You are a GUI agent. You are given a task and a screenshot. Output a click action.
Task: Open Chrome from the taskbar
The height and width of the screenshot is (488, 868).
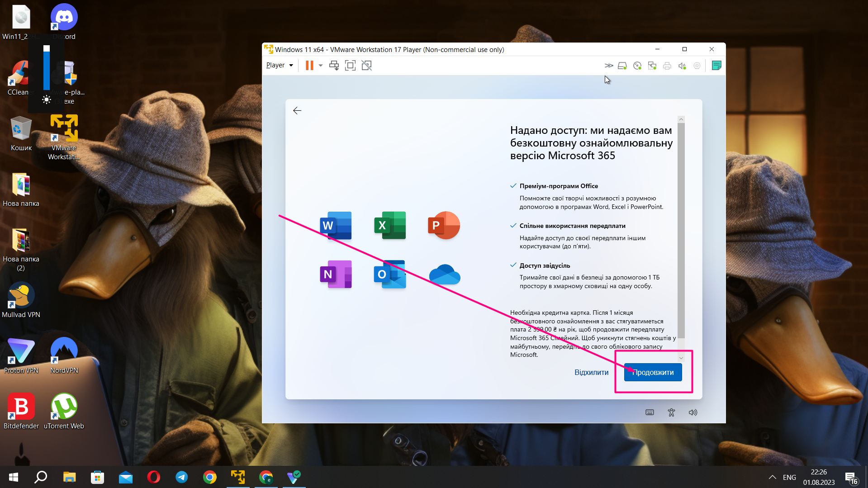point(210,477)
